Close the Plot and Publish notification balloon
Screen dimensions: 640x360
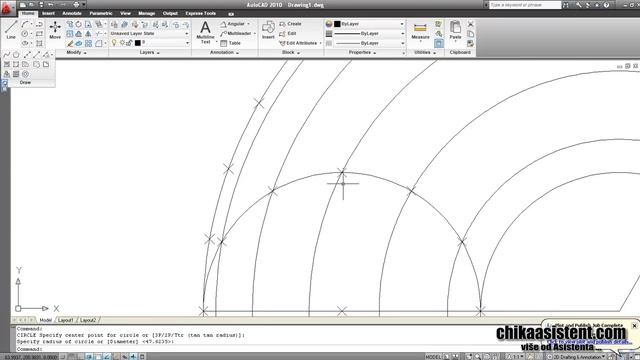pos(634,326)
